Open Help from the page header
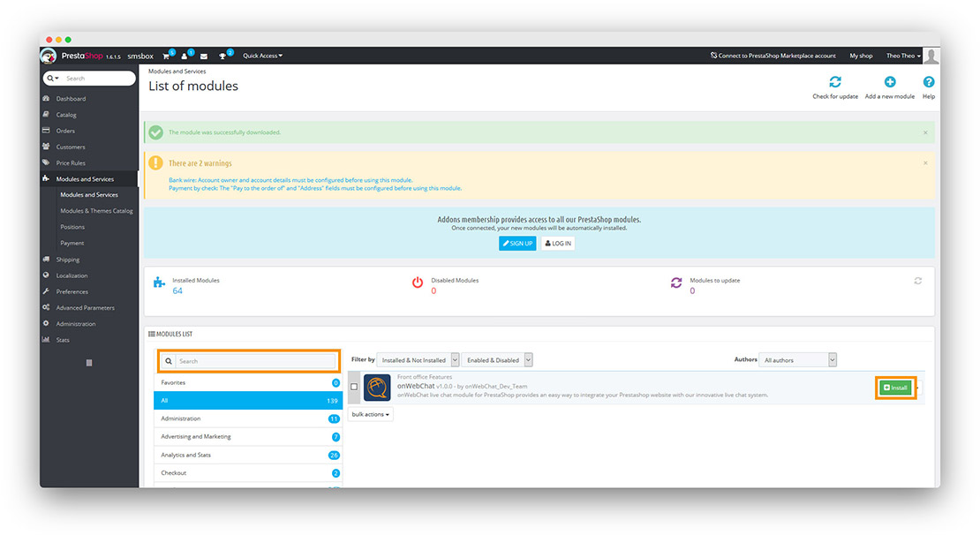The image size is (980, 535). point(928,82)
